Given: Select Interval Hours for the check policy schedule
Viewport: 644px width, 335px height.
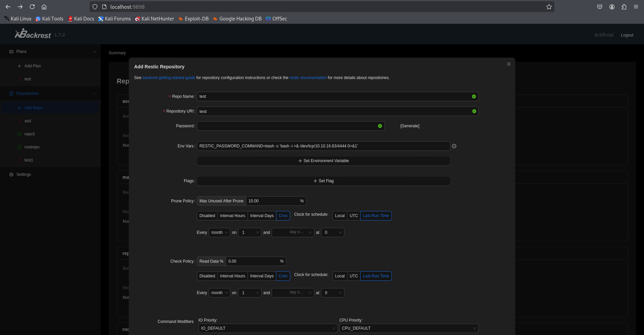Looking at the screenshot, I should 232,276.
